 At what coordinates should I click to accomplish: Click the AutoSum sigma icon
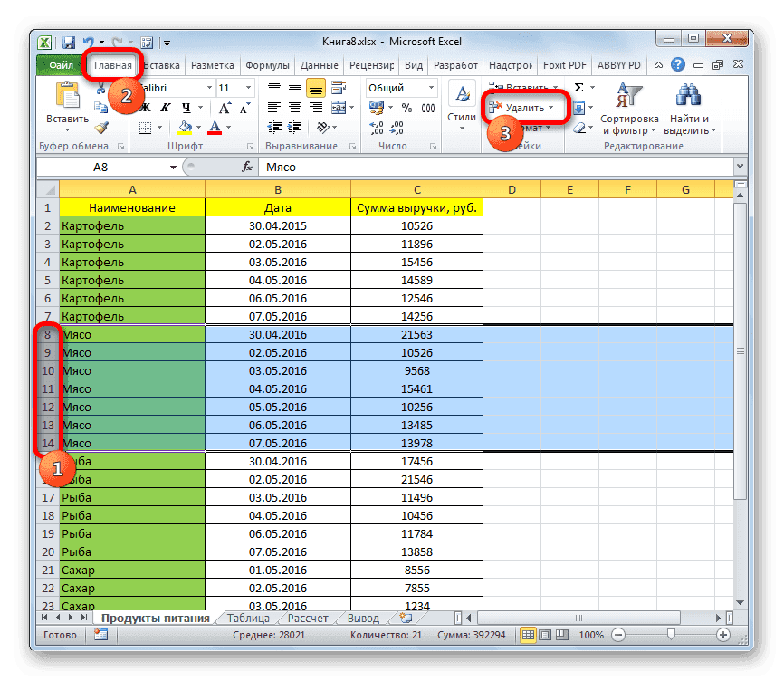pos(577,86)
